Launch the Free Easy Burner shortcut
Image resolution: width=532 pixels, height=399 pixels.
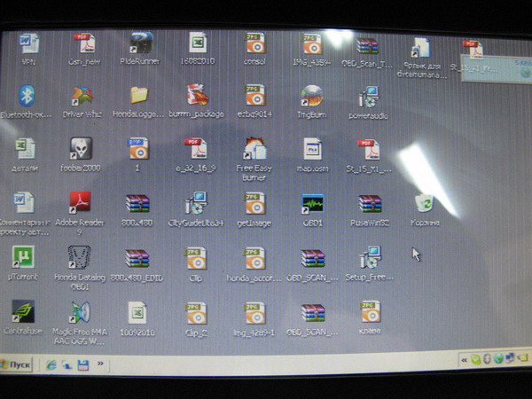(x=254, y=148)
